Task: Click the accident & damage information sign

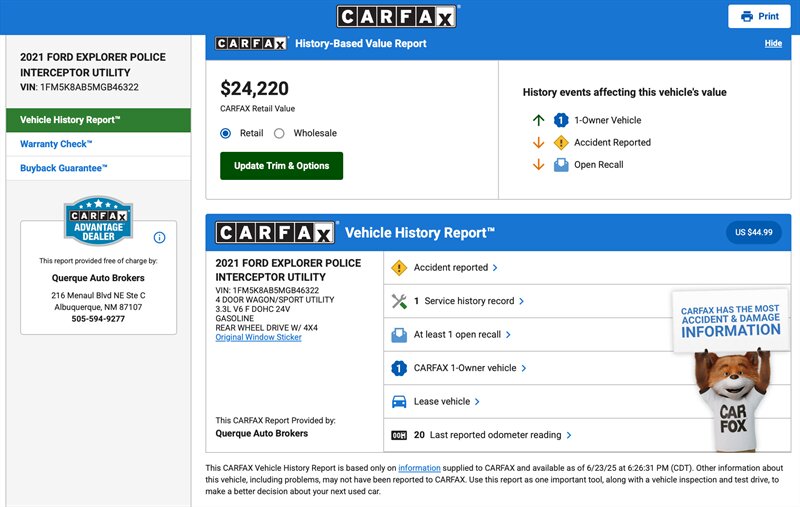Action: [730, 321]
